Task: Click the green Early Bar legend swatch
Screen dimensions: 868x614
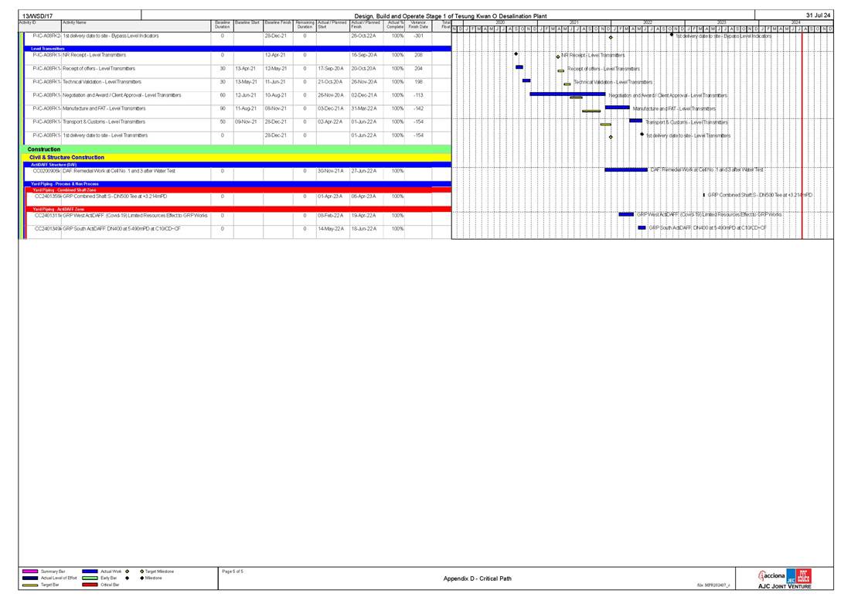Action: click(x=90, y=578)
